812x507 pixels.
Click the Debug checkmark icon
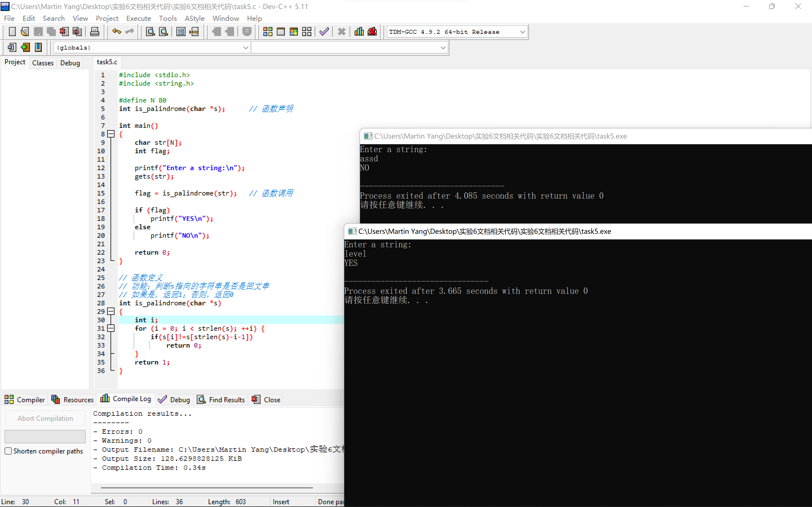click(x=324, y=32)
